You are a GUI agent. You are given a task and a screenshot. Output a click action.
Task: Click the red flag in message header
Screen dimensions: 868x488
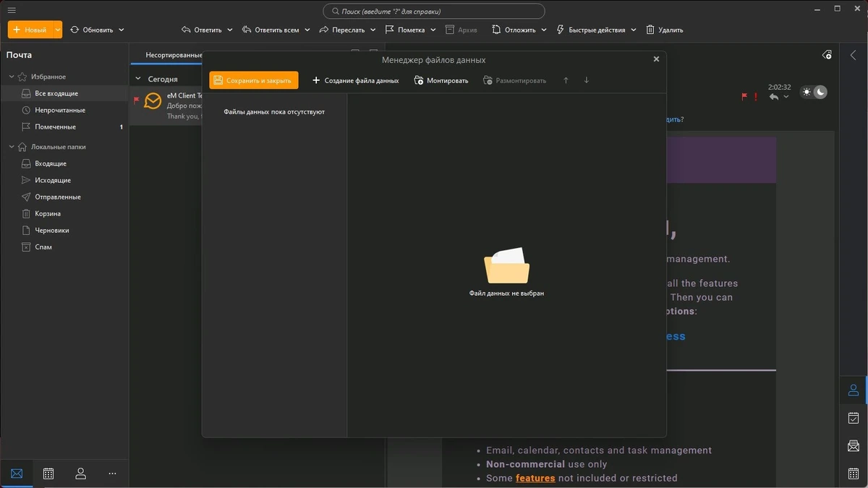(x=744, y=96)
